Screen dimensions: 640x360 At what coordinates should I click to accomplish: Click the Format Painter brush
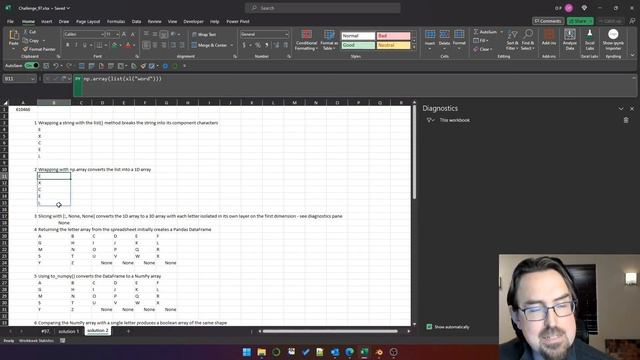(x=39, y=49)
